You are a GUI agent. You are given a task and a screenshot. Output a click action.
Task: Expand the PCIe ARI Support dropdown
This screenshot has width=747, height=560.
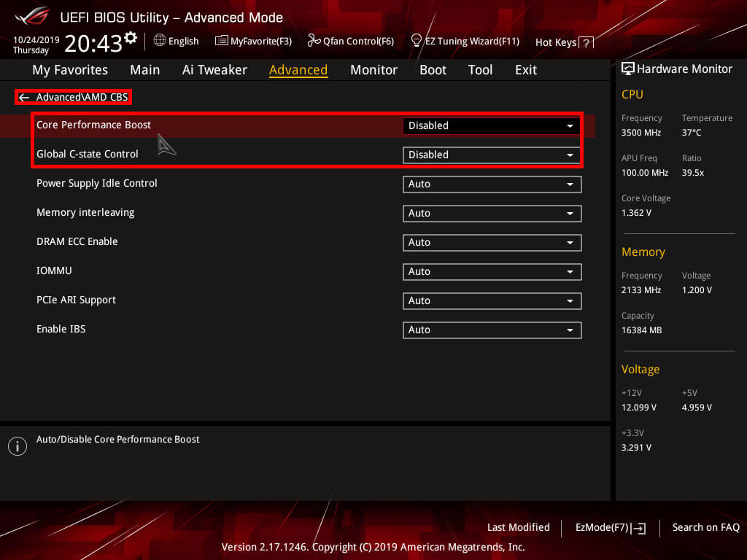(x=492, y=301)
